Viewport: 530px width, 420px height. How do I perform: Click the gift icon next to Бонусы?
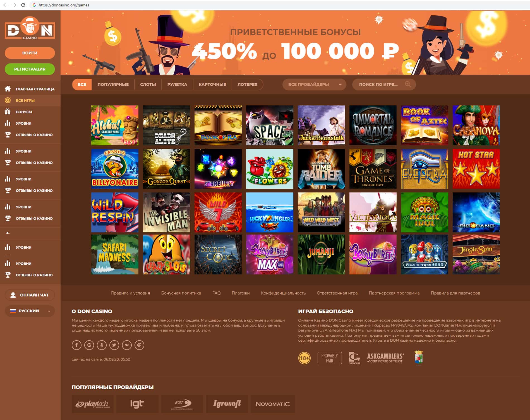tap(8, 112)
